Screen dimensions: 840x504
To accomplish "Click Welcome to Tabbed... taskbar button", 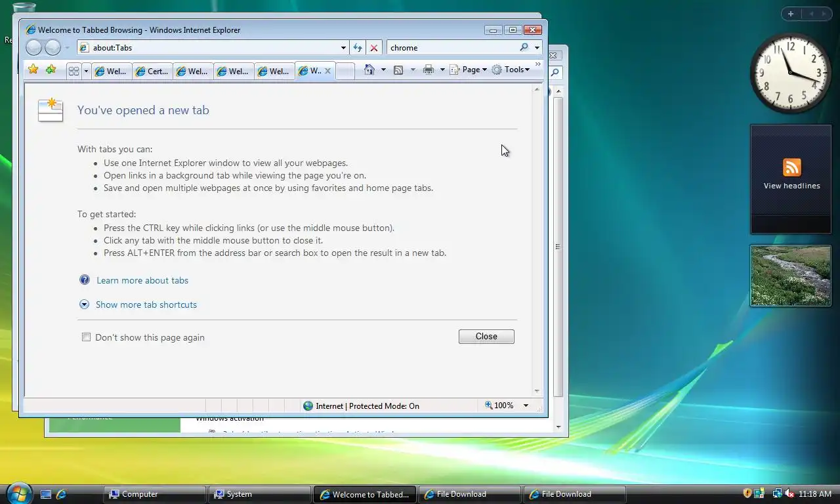I will pyautogui.click(x=365, y=494).
